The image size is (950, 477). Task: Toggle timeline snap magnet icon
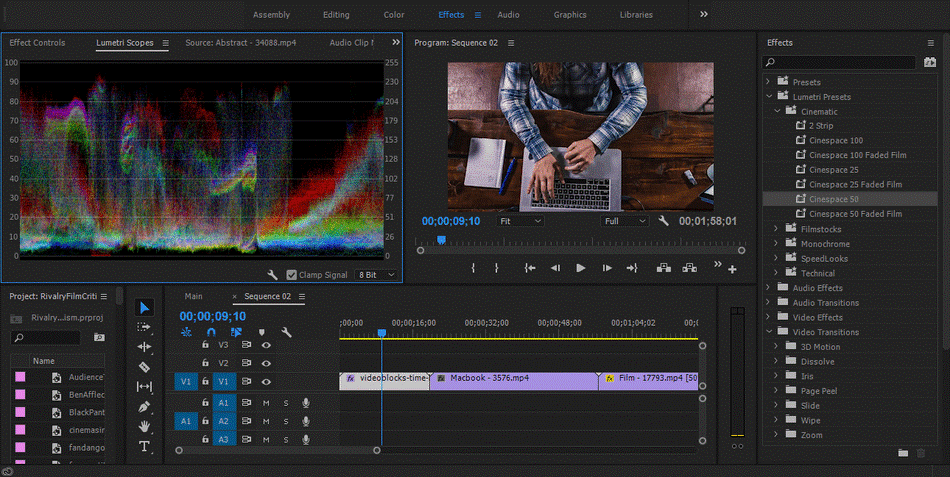pyautogui.click(x=211, y=332)
